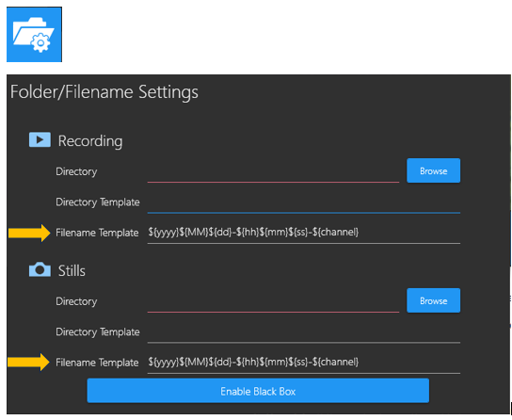512x420 pixels.
Task: Browse for the Recording directory
Action: pos(433,170)
